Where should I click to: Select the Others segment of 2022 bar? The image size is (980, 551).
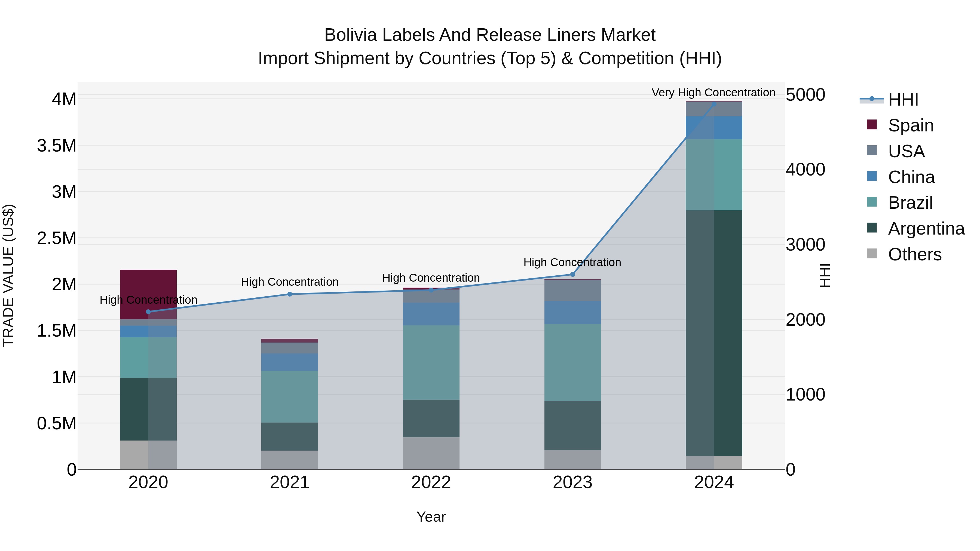pos(431,453)
